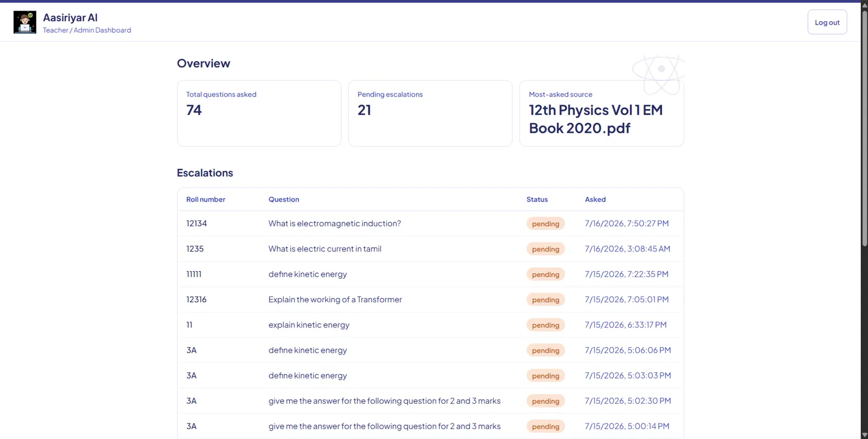Viewport: 868px width, 439px height.
Task: Select the Overview heading
Action: point(203,63)
